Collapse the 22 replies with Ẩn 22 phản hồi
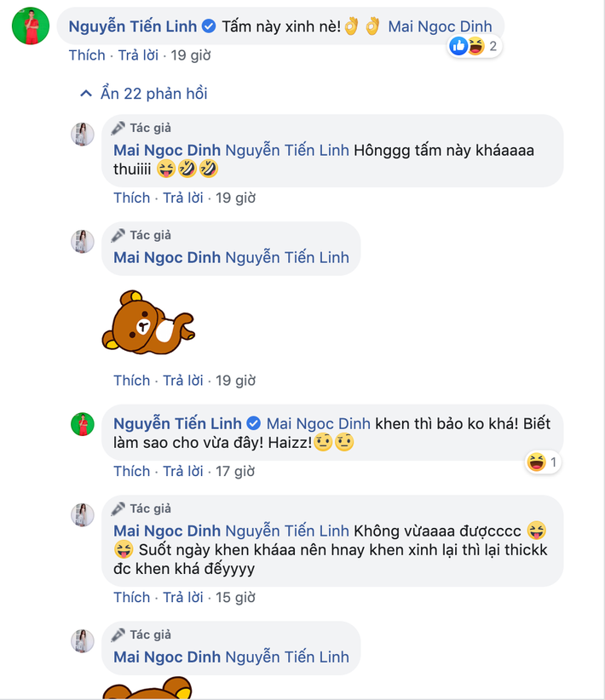605x700 pixels. tap(143, 94)
